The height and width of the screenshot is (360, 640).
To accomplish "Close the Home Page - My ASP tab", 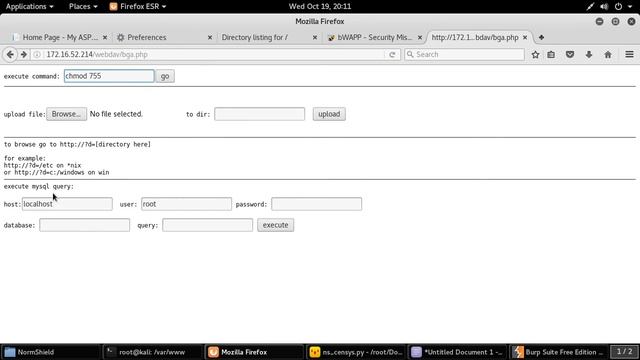I will tap(105, 37).
